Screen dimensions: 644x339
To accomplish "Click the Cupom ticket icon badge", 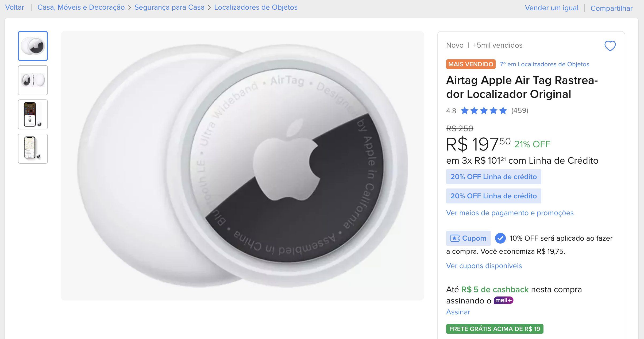I will pos(468,238).
